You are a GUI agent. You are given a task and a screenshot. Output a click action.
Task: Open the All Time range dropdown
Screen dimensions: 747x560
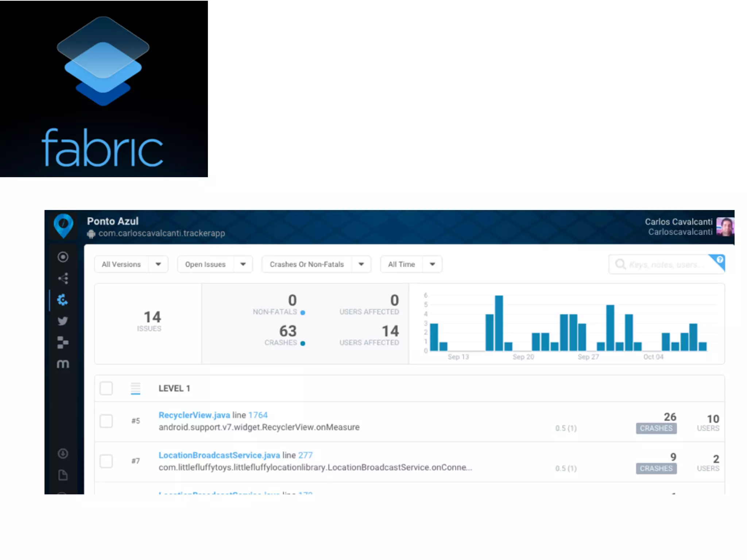point(432,264)
